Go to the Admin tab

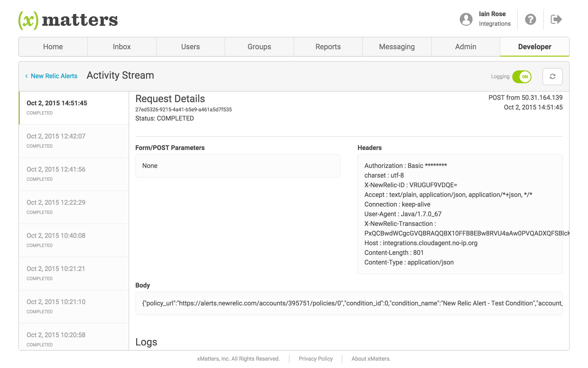click(x=466, y=47)
